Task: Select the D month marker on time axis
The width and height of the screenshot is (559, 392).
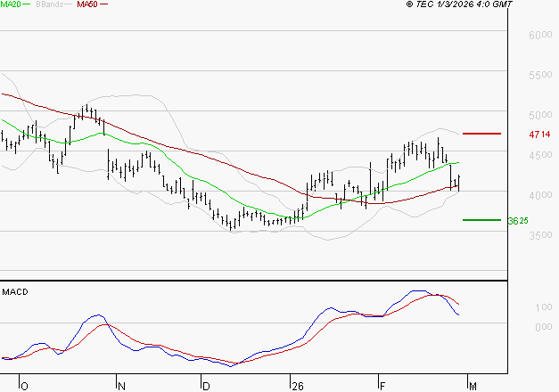Action: [206, 386]
